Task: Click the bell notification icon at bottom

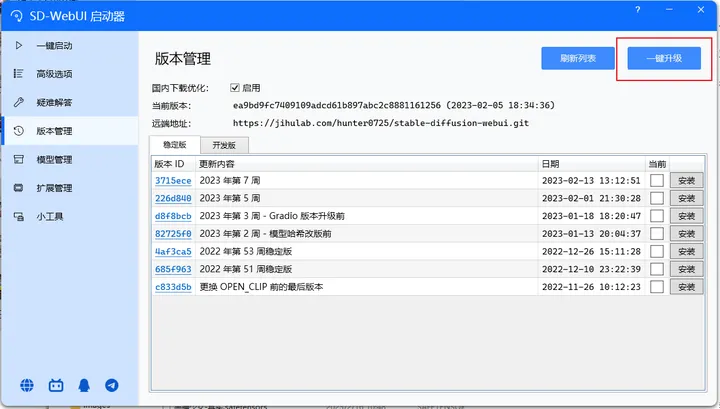Action: [84, 385]
